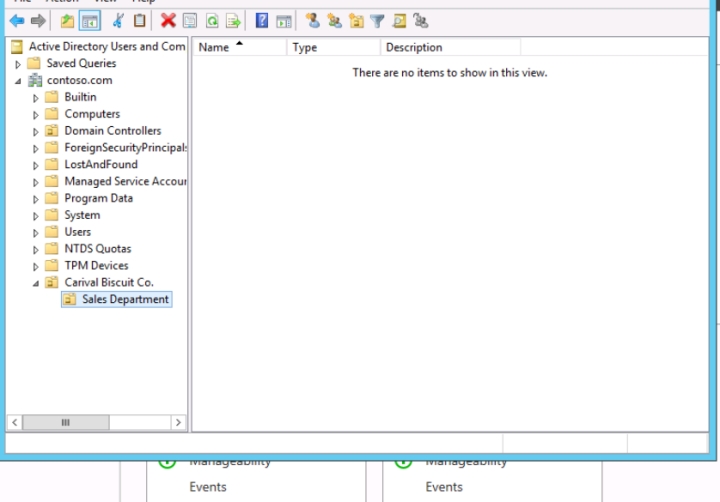The height and width of the screenshot is (502, 720).
Task: Expand the TPM Devices container
Action: [x=35, y=266]
